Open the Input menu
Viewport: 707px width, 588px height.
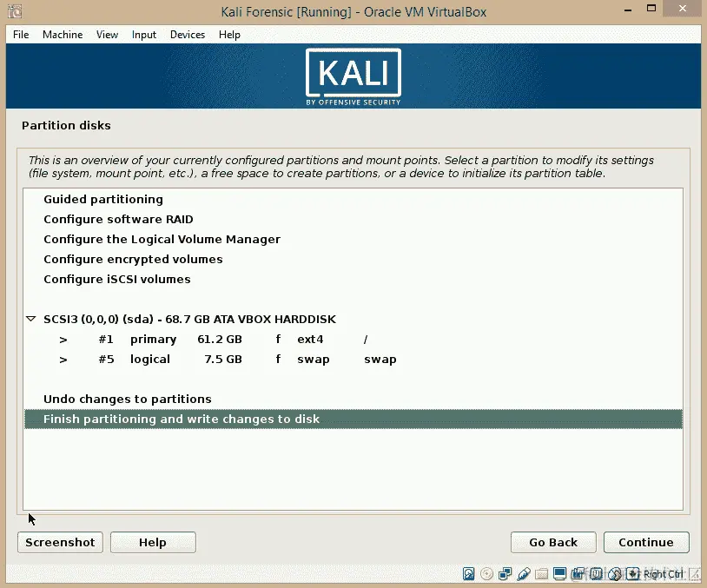tap(144, 35)
